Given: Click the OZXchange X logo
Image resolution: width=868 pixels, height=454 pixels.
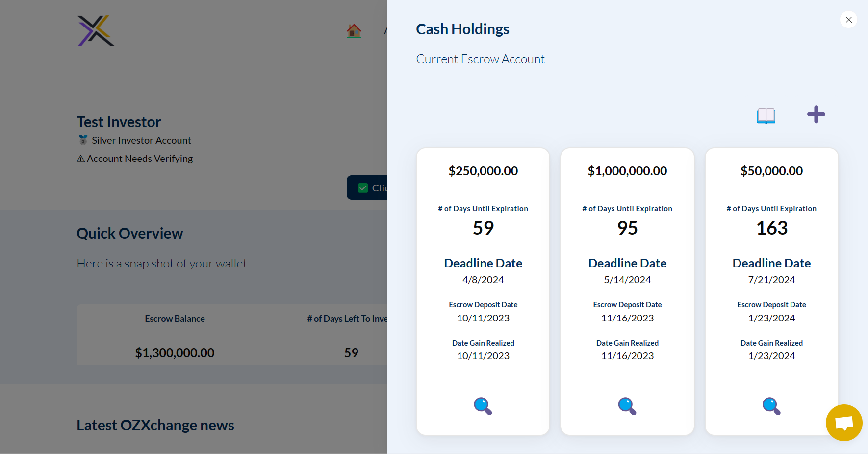Looking at the screenshot, I should (96, 31).
